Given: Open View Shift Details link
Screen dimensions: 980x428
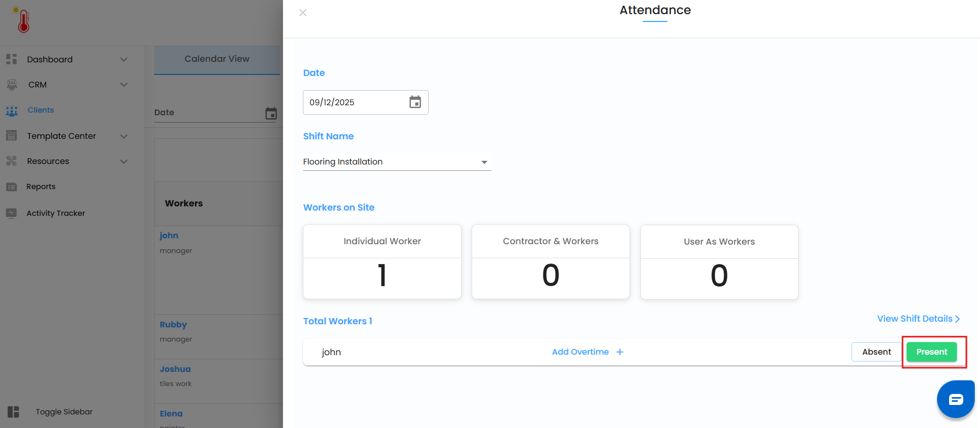Looking at the screenshot, I should (x=918, y=319).
